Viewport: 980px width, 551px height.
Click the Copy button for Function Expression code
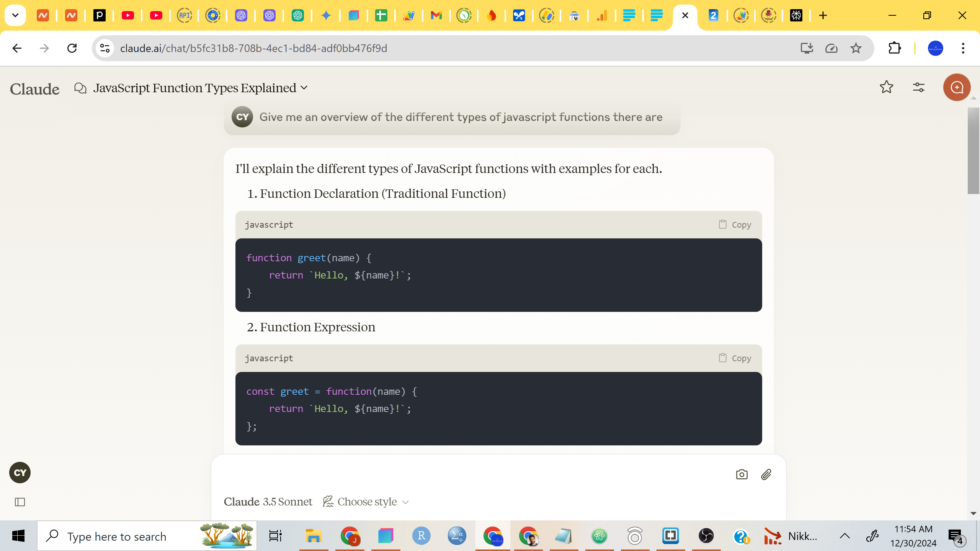coord(734,358)
